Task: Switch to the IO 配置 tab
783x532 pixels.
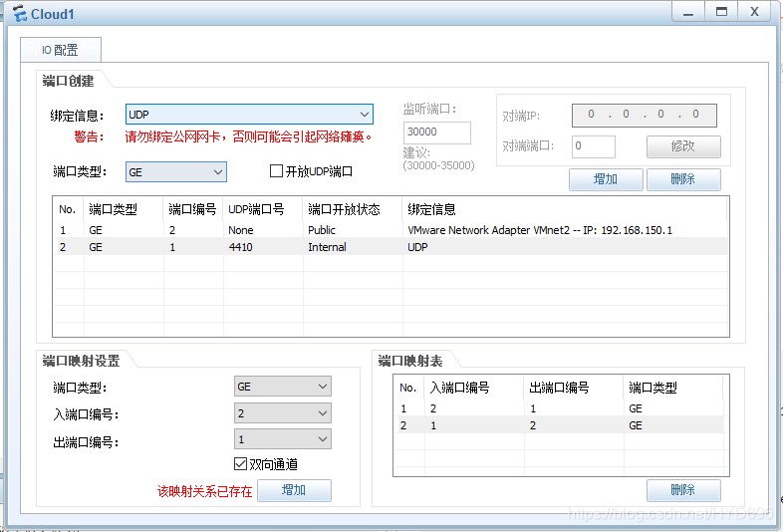Action: click(x=61, y=50)
